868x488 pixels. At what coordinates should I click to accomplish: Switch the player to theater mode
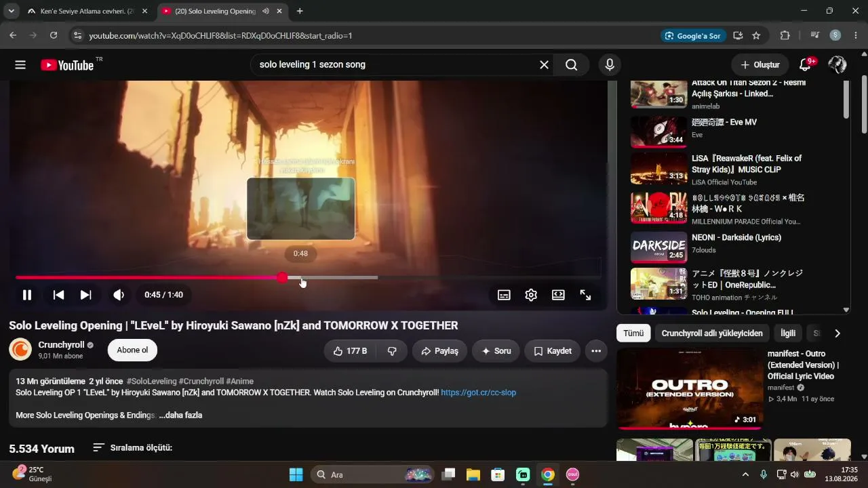click(x=558, y=295)
